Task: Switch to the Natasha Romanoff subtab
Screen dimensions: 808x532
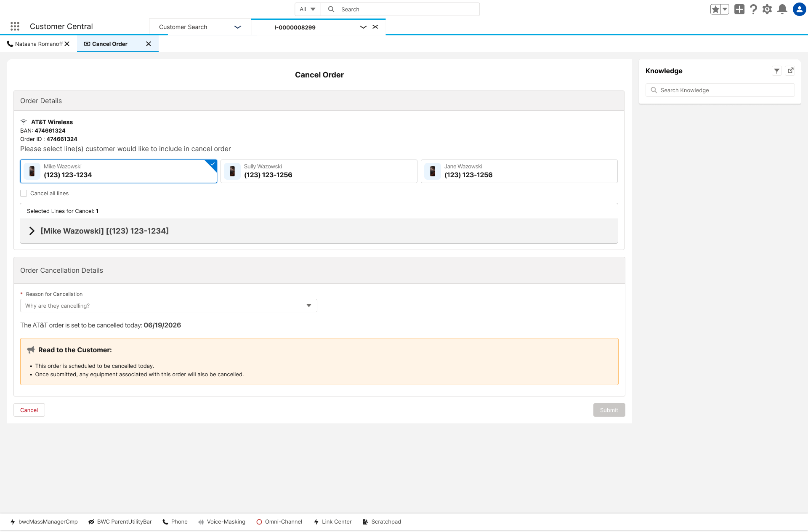Action: [x=38, y=44]
